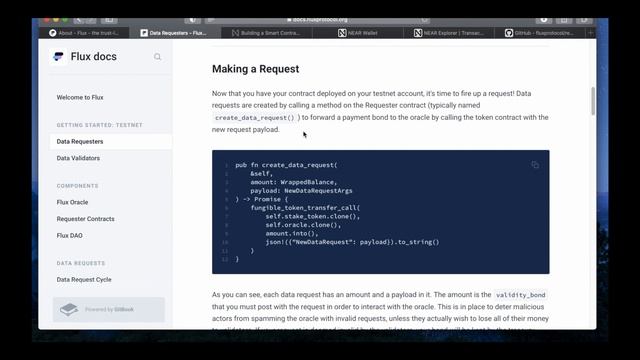Open the Data Validators page
Image resolution: width=640 pixels, height=360 pixels.
pyautogui.click(x=78, y=158)
